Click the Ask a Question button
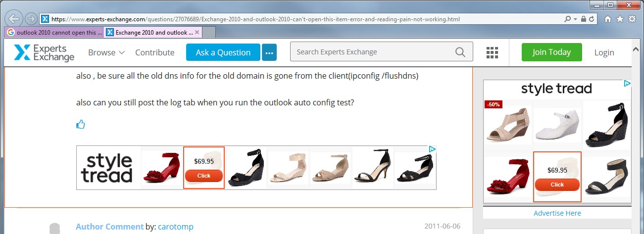Image resolution: width=644 pixels, height=234 pixels. [x=223, y=52]
